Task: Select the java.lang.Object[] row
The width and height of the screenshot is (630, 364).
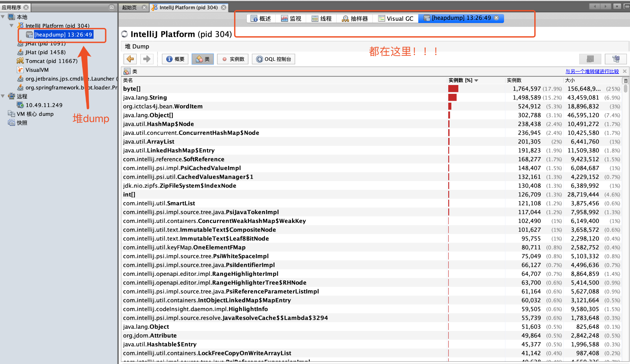Action: point(372,115)
